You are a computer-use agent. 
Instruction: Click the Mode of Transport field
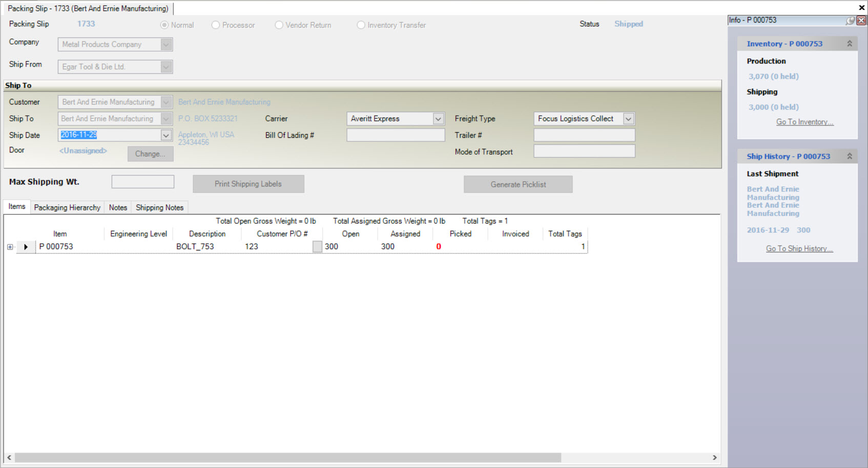(x=584, y=152)
